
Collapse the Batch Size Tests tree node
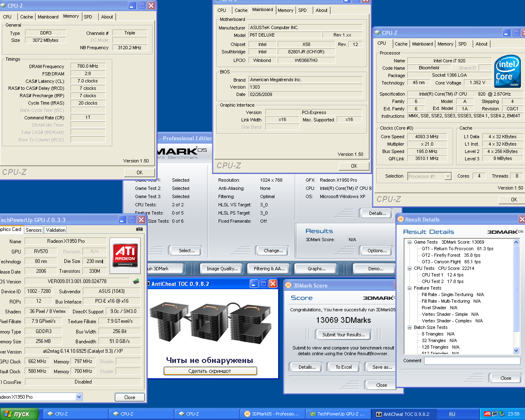pyautogui.click(x=409, y=327)
